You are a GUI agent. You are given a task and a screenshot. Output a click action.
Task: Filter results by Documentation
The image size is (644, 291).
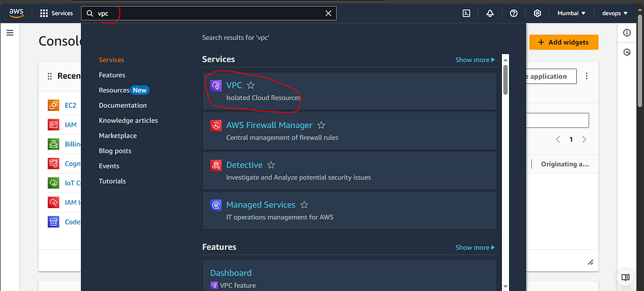(x=123, y=105)
